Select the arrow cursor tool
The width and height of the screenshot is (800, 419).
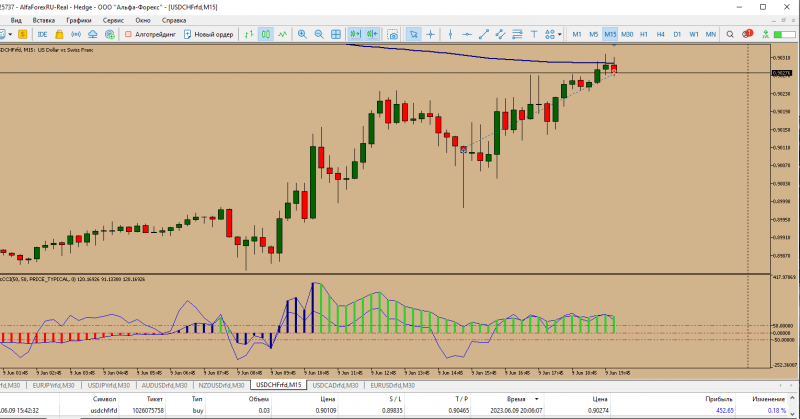413,34
